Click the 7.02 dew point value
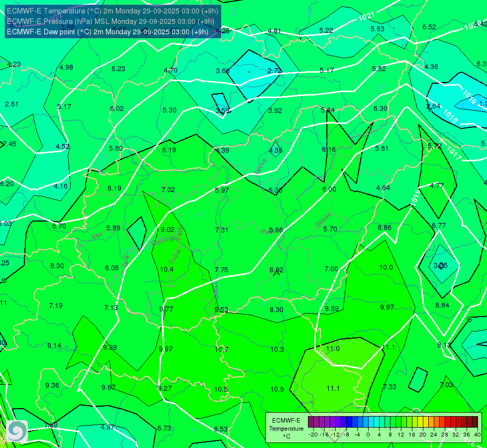 [x=168, y=190]
